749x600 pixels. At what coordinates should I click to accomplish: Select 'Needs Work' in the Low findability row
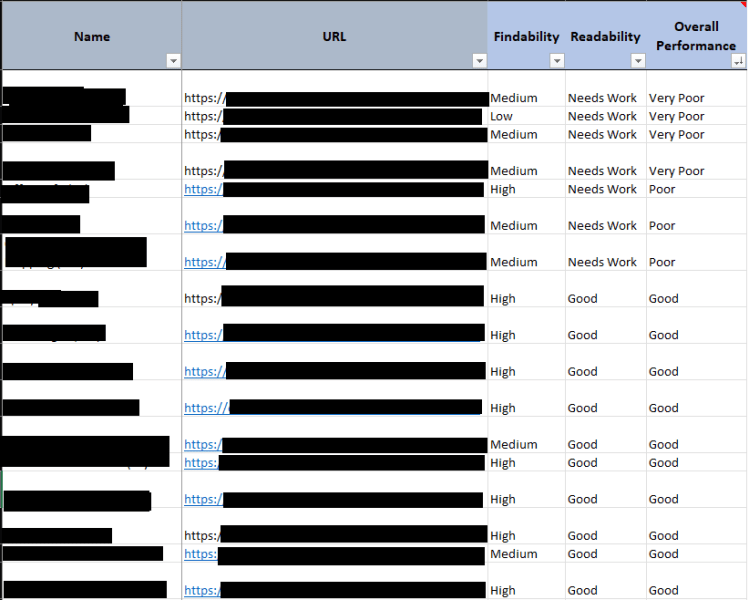pyautogui.click(x=602, y=116)
